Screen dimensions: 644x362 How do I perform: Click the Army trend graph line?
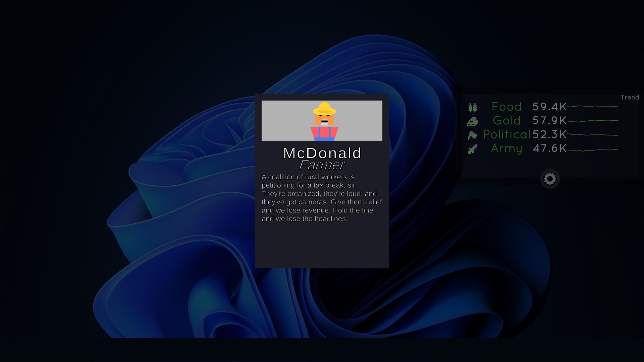coord(593,150)
